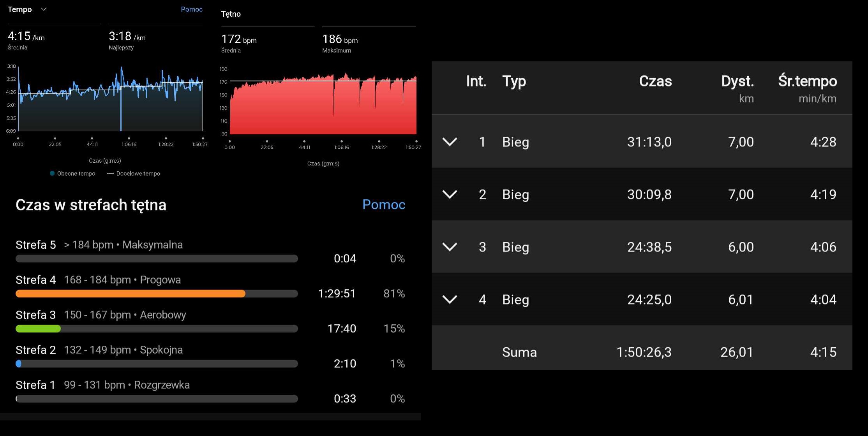Select the Typ column header

(514, 81)
